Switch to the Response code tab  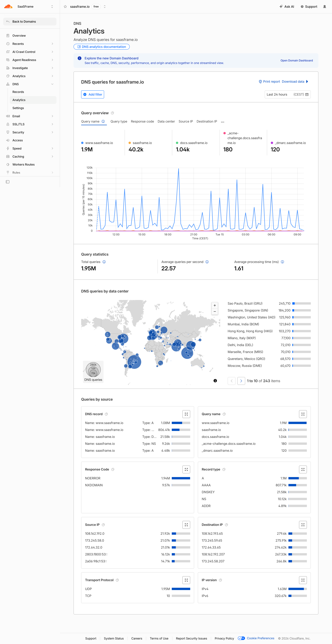[142, 122]
